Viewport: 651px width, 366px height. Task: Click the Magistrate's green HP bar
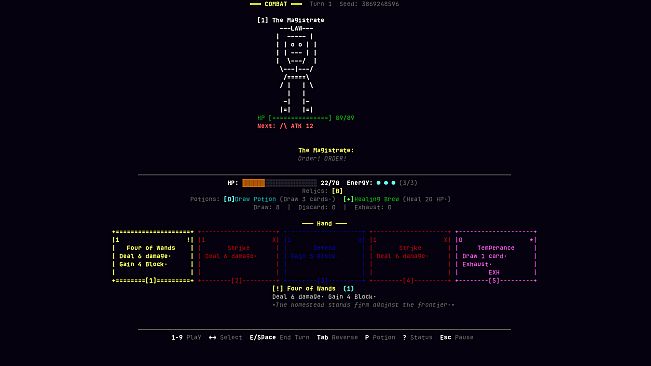[300, 118]
